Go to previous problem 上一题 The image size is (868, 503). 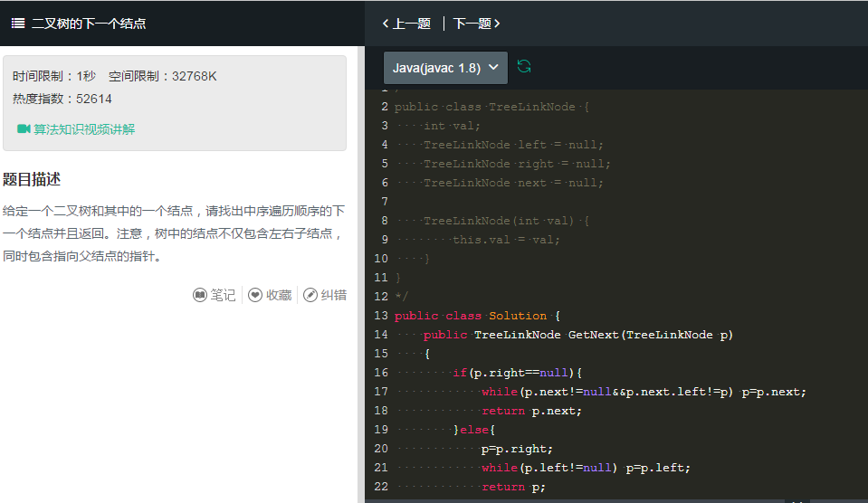[411, 24]
